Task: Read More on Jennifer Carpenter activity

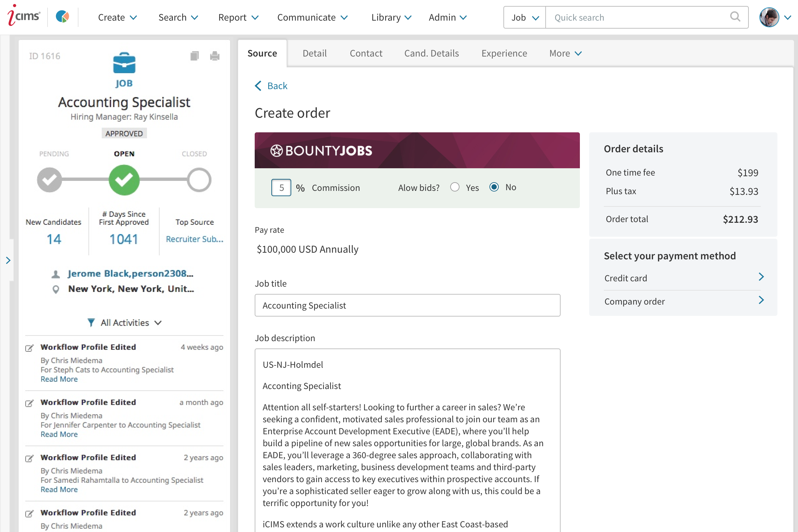Action: tap(59, 434)
